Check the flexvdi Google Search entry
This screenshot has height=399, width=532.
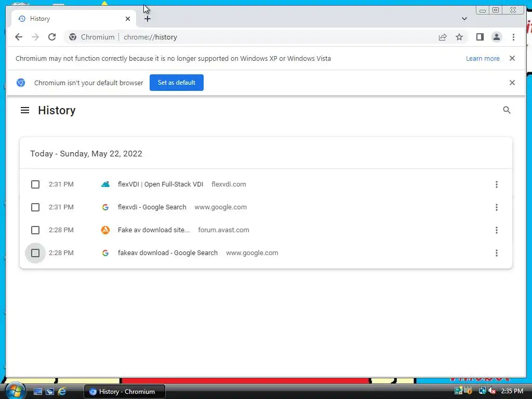click(35, 207)
